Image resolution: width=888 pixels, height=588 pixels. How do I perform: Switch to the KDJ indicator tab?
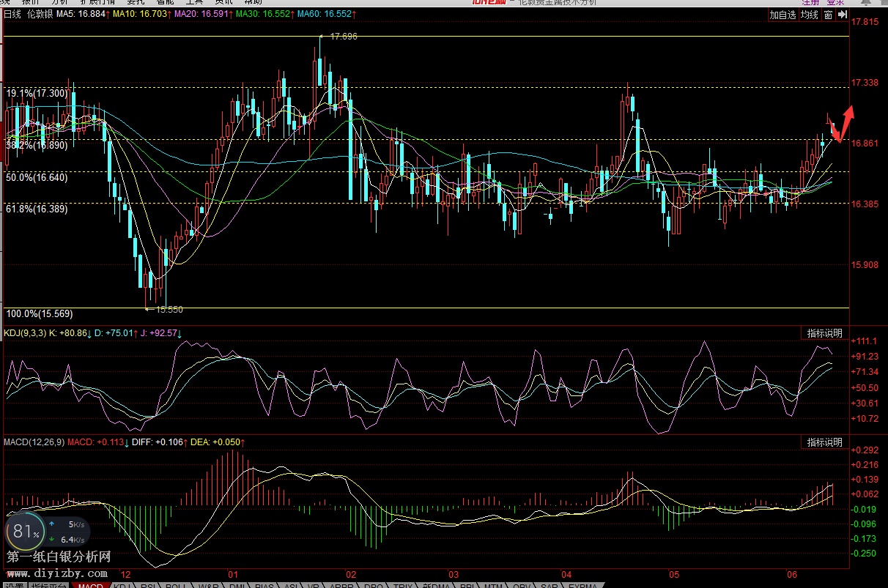(123, 585)
